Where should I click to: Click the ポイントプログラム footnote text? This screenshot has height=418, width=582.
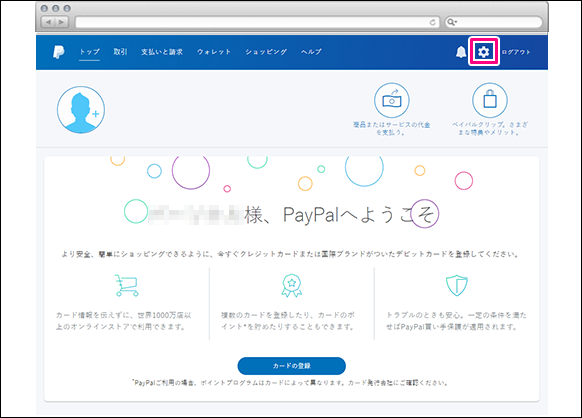(291, 383)
